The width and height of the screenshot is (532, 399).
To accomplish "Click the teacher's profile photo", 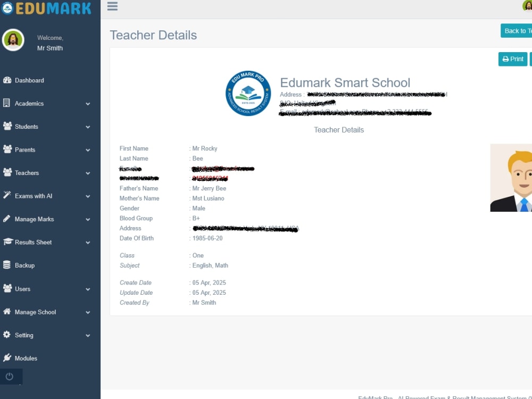I will [x=511, y=178].
